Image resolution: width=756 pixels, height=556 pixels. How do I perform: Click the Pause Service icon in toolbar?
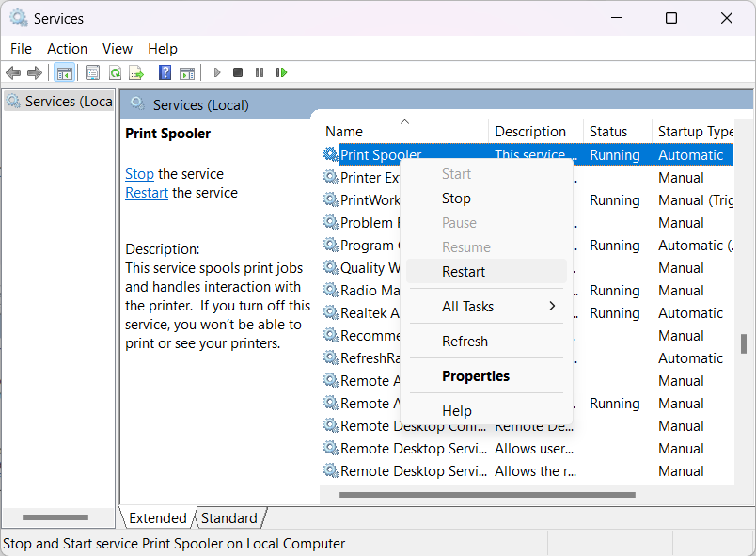tap(260, 72)
